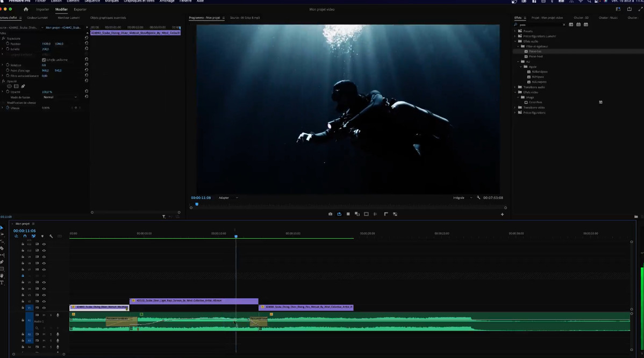
Task: Expand the Rotation property
Action: [x=3, y=65]
